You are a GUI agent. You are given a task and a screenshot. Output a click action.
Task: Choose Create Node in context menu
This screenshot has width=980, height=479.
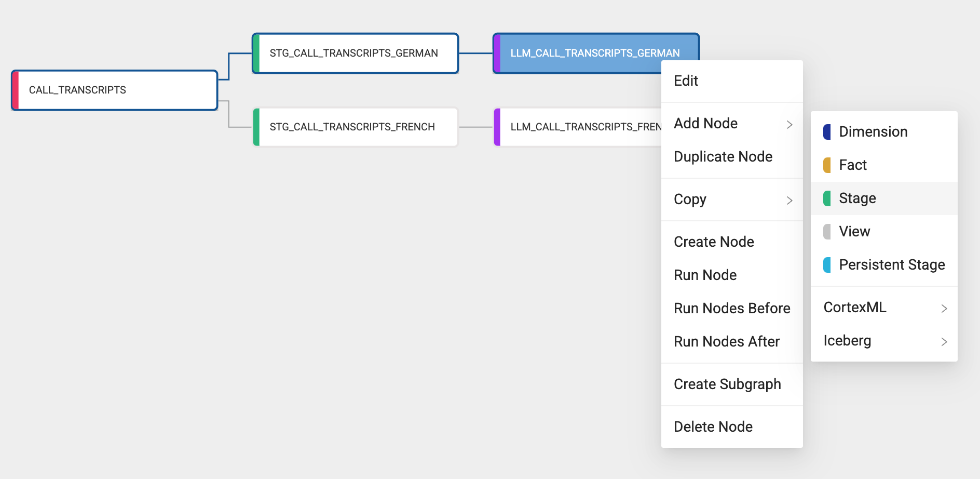tap(732, 242)
